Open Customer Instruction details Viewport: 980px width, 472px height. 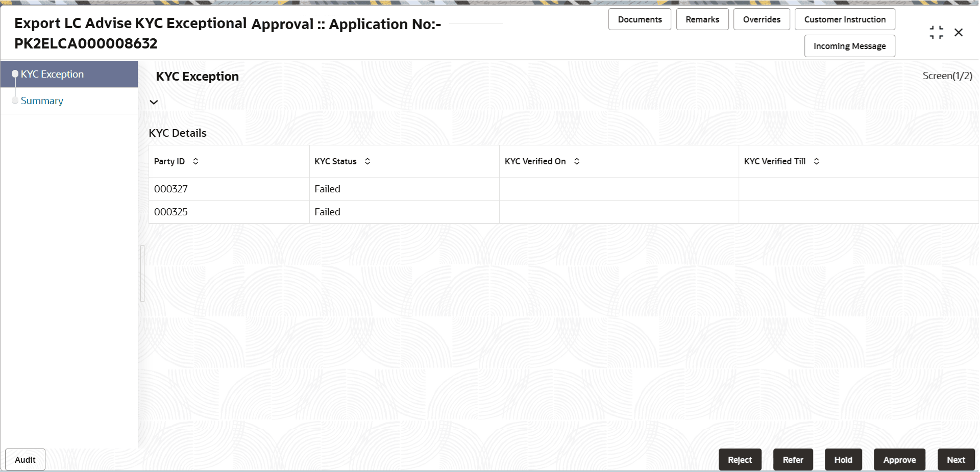(845, 19)
